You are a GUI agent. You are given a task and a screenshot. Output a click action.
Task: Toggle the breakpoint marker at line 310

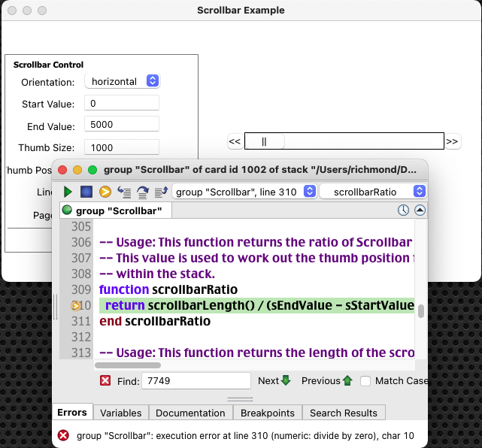76,305
